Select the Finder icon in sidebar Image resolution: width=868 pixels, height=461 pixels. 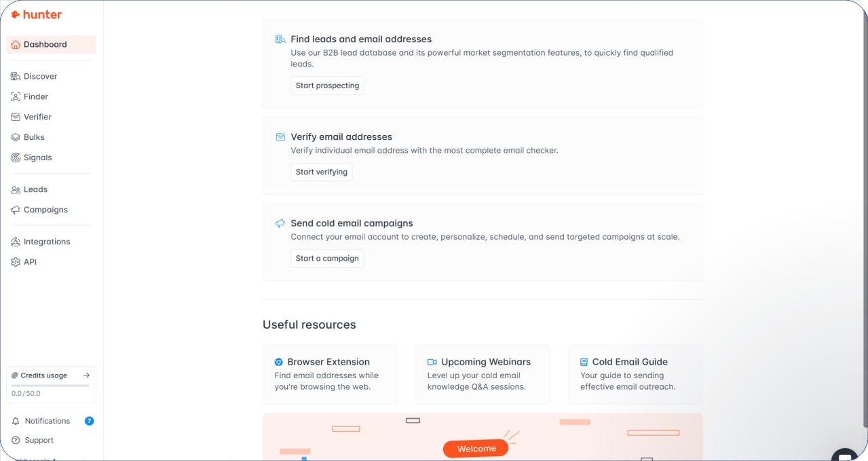[x=16, y=97]
